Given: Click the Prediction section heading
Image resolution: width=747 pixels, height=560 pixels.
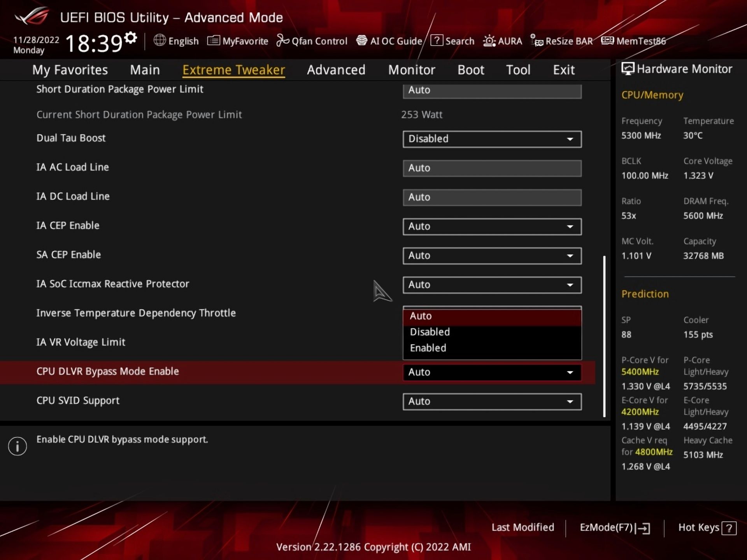Looking at the screenshot, I should 645,294.
